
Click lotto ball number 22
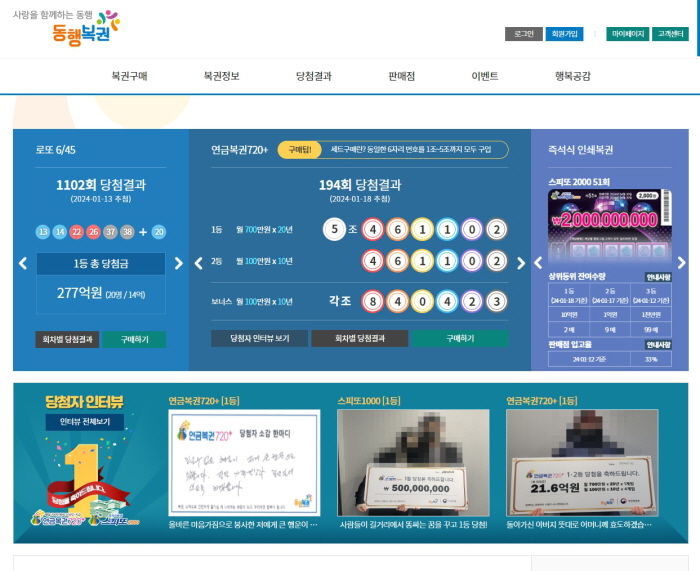click(77, 232)
